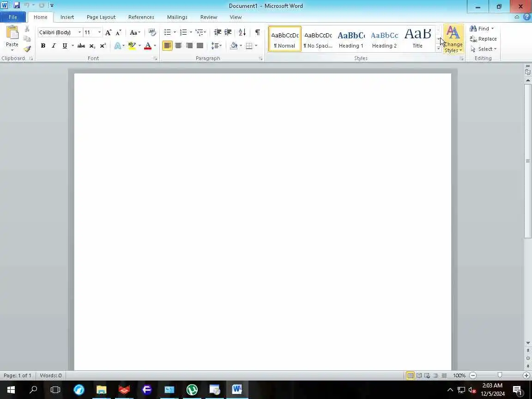Toggle Show/Hide paragraph marks
532x399 pixels.
(258, 32)
